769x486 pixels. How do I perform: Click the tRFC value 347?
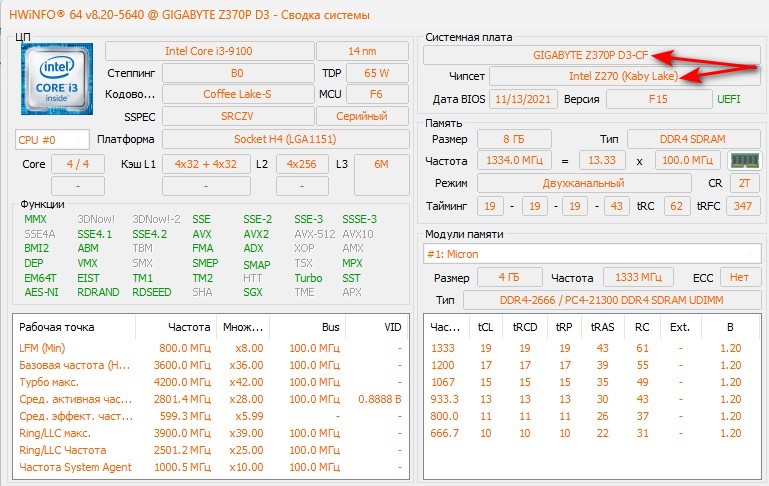[743, 206]
